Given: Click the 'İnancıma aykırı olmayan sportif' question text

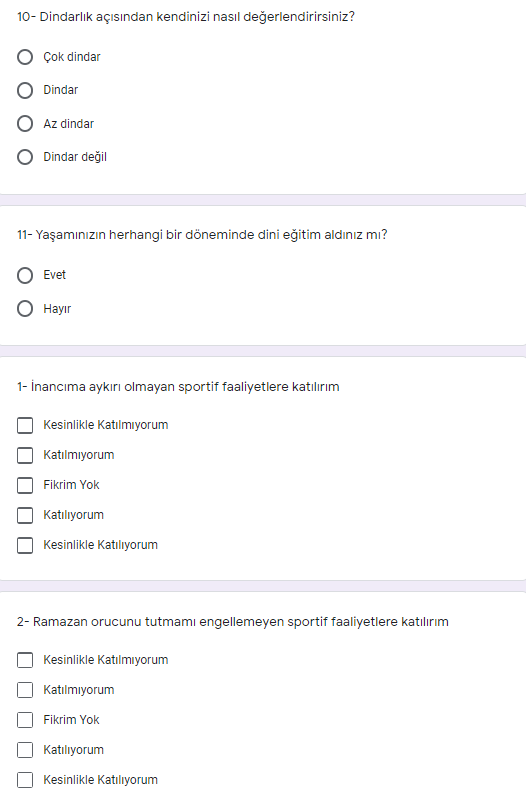Looking at the screenshot, I should pyautogui.click(x=178, y=387).
